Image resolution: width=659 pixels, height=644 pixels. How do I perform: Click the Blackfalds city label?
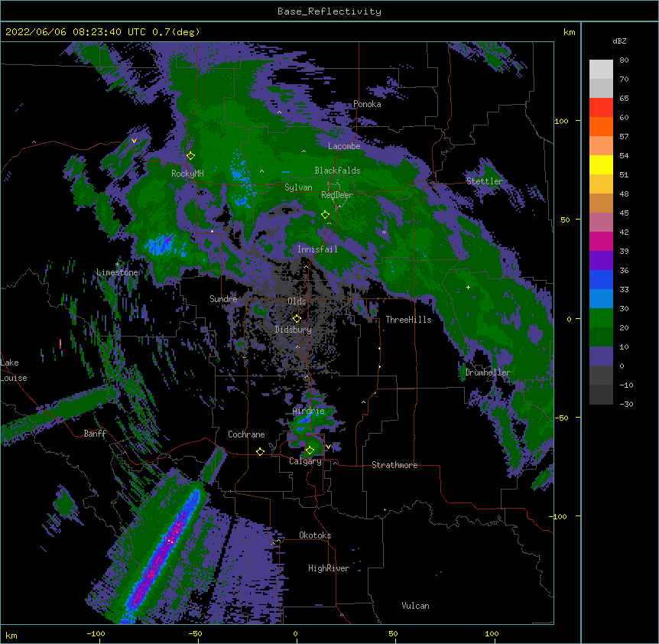[337, 171]
